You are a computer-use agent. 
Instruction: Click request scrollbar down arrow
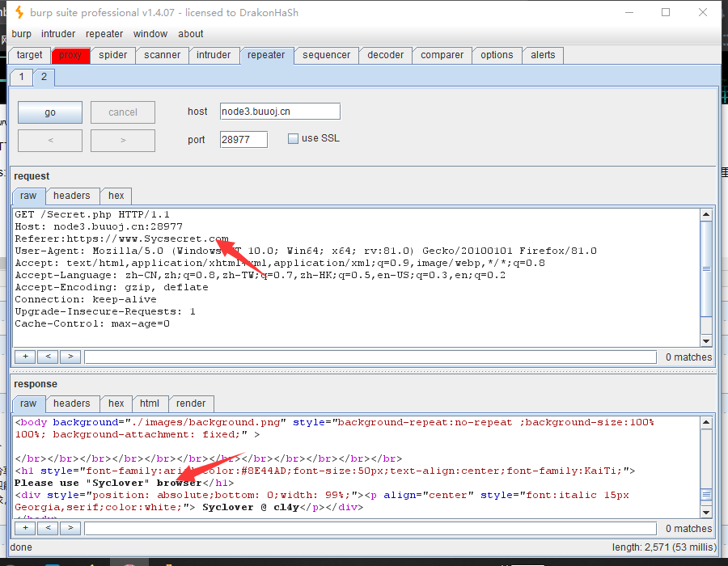tap(706, 341)
